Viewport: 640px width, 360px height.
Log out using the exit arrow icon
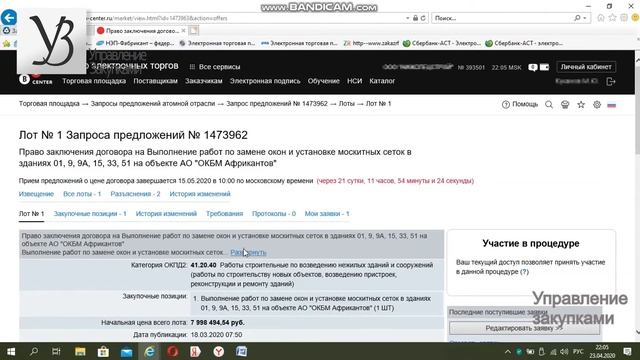click(x=611, y=82)
